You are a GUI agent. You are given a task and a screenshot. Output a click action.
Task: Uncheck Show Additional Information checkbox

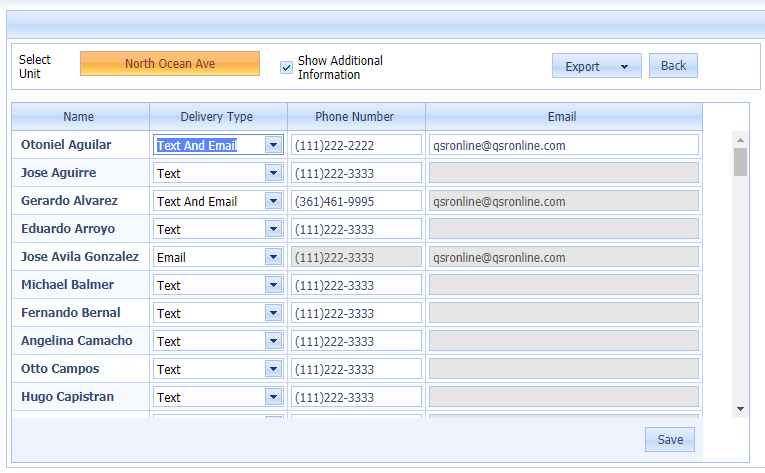tap(287, 67)
